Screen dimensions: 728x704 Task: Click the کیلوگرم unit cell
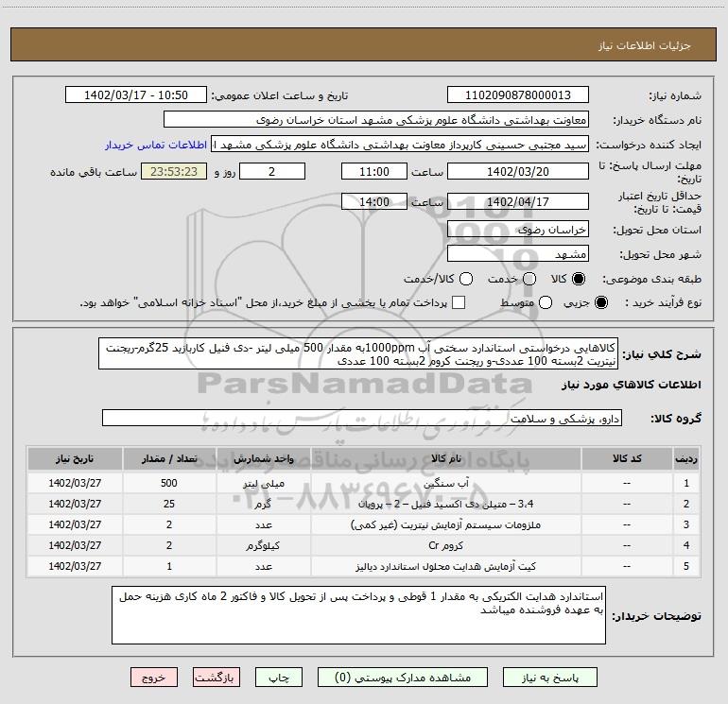[263, 546]
